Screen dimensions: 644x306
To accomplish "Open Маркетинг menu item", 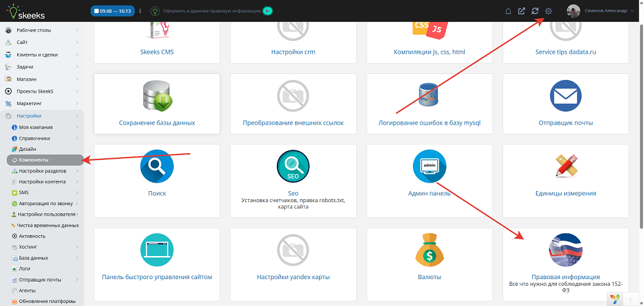I will tap(42, 103).
